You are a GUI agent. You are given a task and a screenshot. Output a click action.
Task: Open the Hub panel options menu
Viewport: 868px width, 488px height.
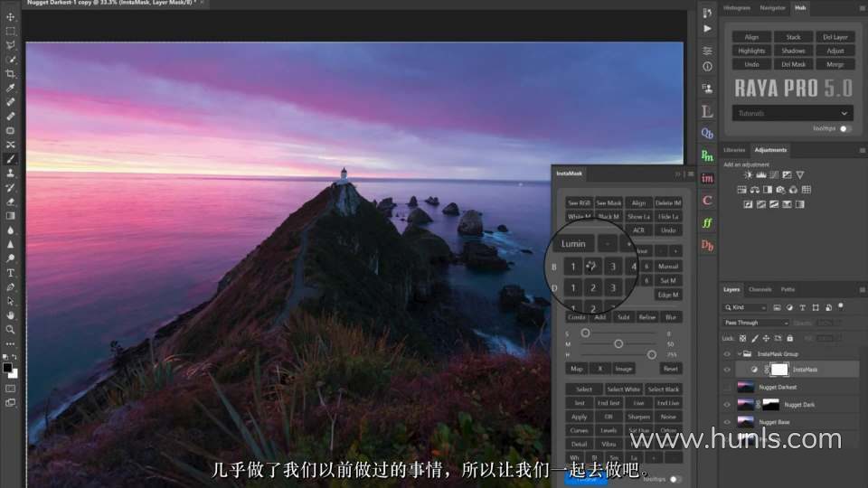pyautogui.click(x=862, y=8)
